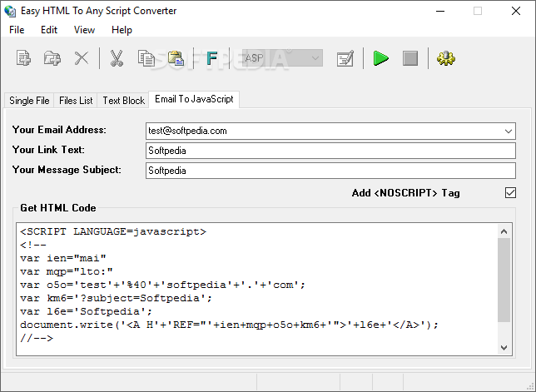This screenshot has height=392, width=536.
Task: Click the Delete X toolbar icon
Action: point(82,58)
